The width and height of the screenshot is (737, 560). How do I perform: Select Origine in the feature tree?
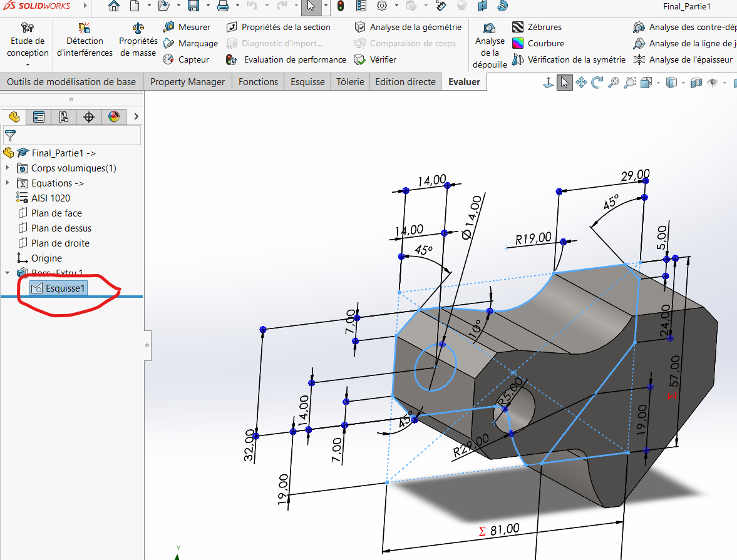[x=39, y=258]
